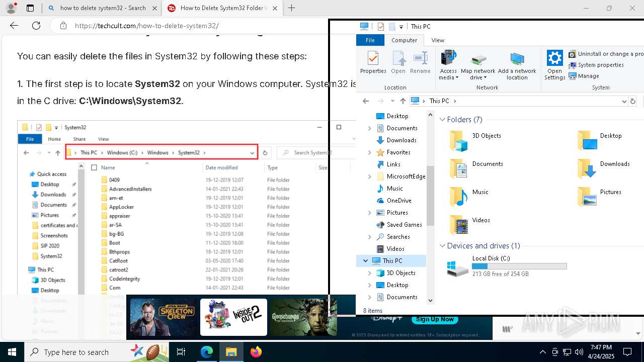Click Sign Up Now in Disney+ ad

(x=435, y=319)
